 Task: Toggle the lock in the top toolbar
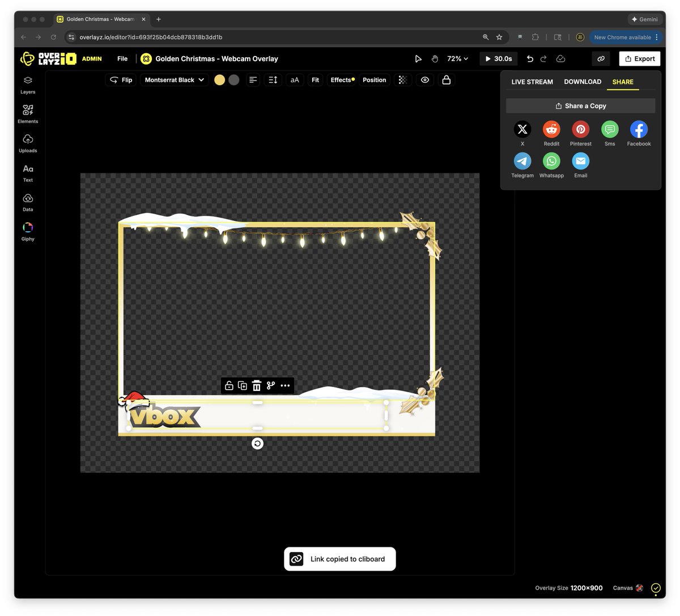coord(447,80)
